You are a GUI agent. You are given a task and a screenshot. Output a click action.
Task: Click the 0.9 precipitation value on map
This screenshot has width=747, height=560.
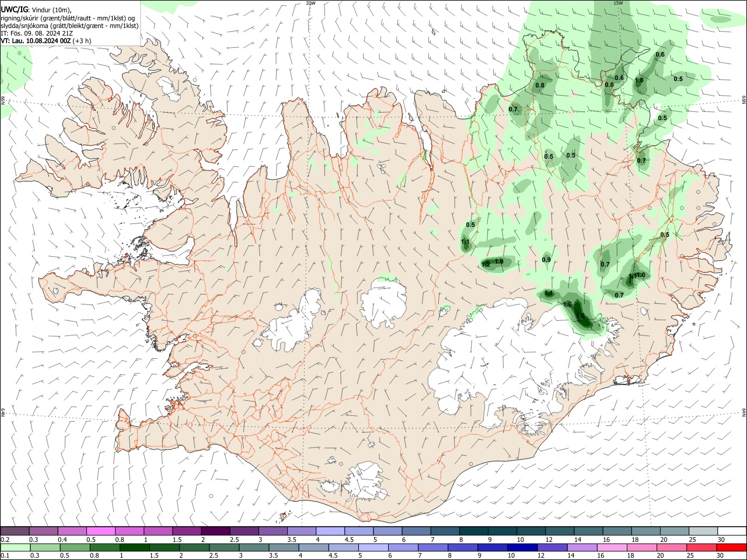(x=546, y=260)
